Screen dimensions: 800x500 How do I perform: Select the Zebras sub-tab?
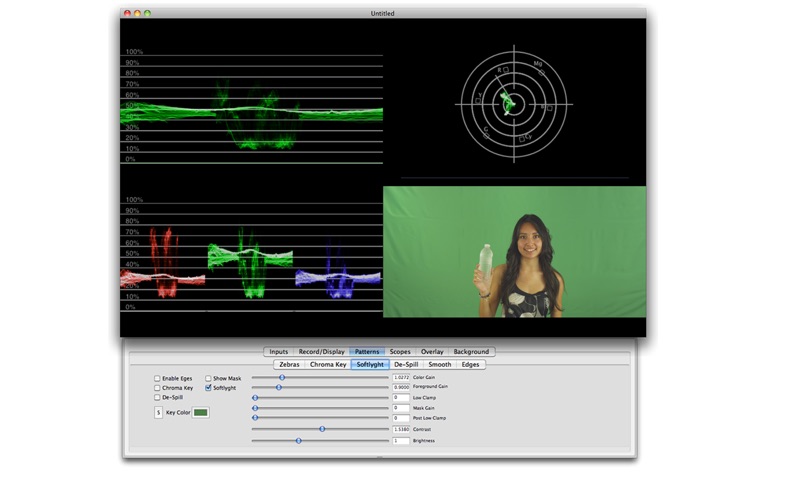[289, 365]
